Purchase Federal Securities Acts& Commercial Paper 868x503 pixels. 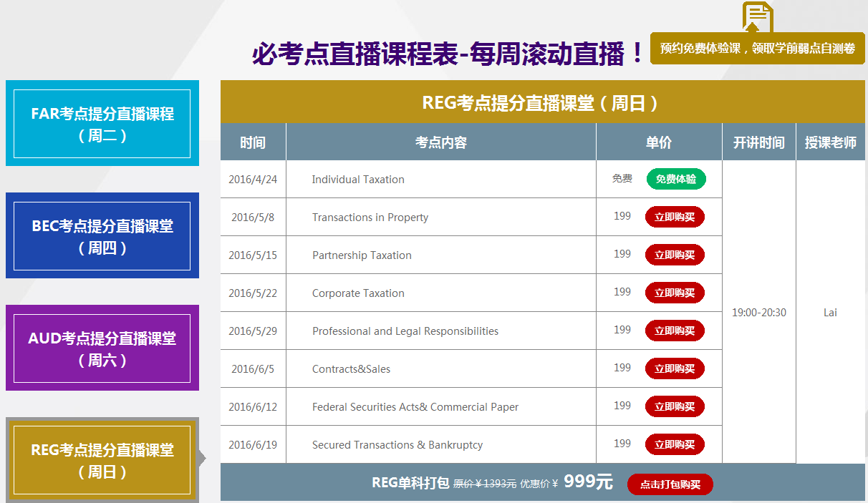click(675, 406)
